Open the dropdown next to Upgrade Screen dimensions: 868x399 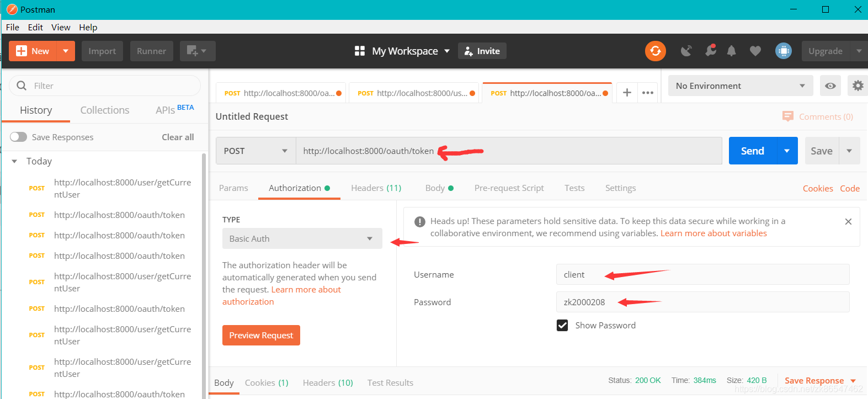pyautogui.click(x=859, y=51)
